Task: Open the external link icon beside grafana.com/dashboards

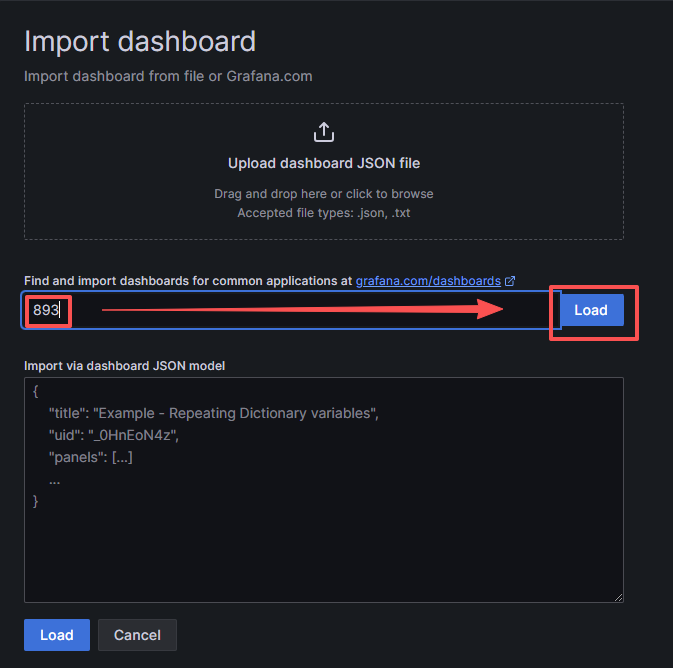Action: coord(510,281)
